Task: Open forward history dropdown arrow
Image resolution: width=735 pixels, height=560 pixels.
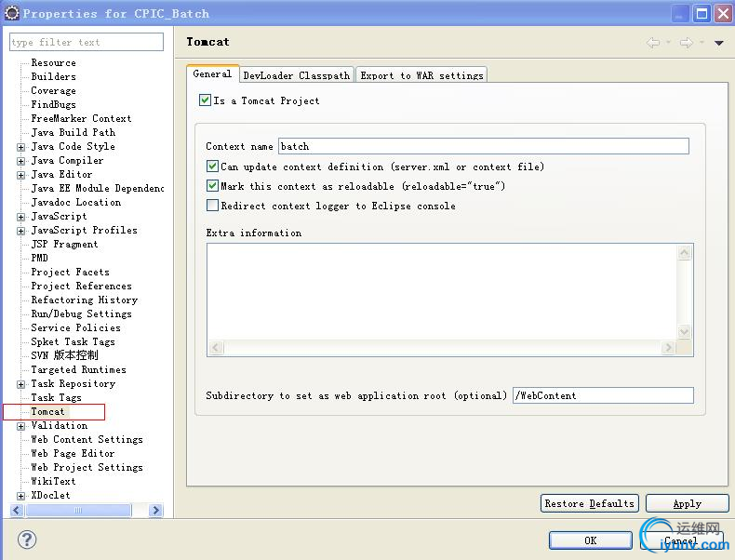Action: [702, 43]
